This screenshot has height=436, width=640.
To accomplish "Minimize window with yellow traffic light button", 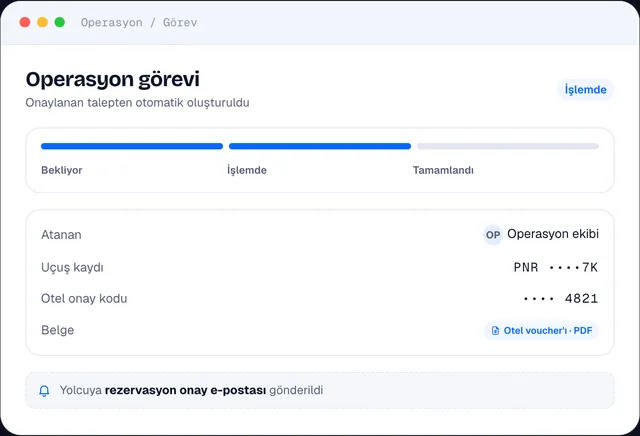I will (42, 22).
